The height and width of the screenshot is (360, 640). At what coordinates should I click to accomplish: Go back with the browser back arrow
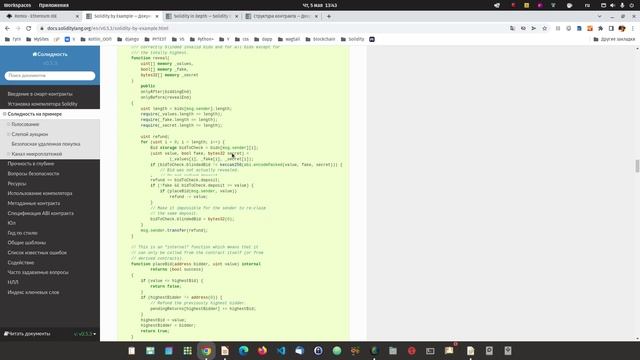(7, 28)
